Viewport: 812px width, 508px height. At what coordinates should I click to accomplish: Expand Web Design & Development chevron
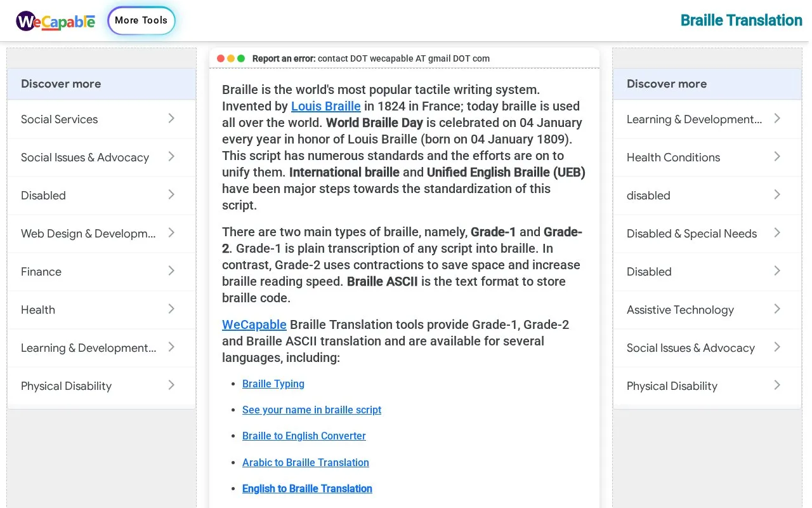pos(171,232)
